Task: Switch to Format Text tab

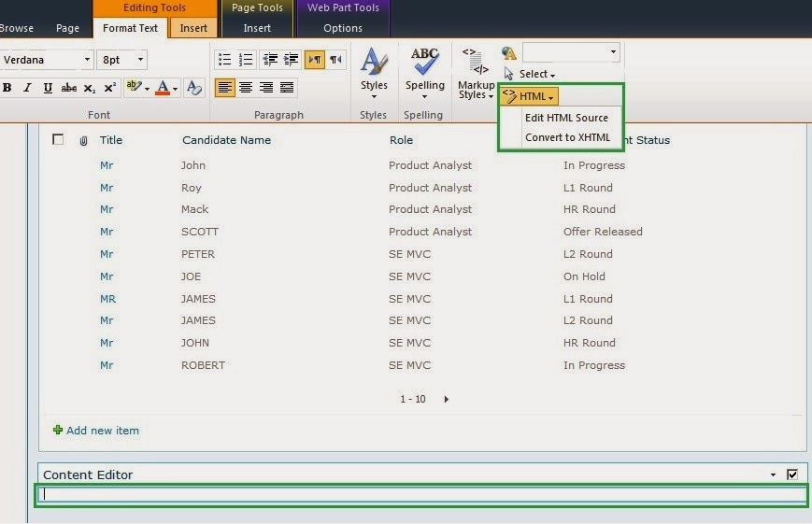Action: coord(130,28)
